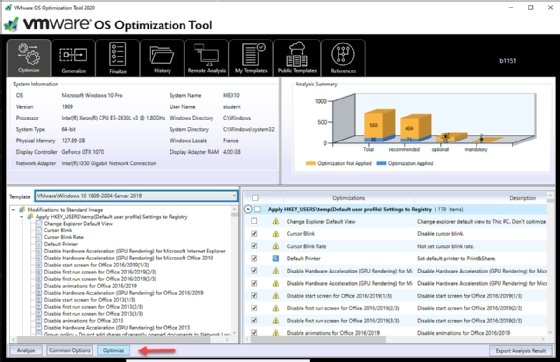Click the orange Total bar in chart
This screenshot has width=560, height=362.
(378, 124)
